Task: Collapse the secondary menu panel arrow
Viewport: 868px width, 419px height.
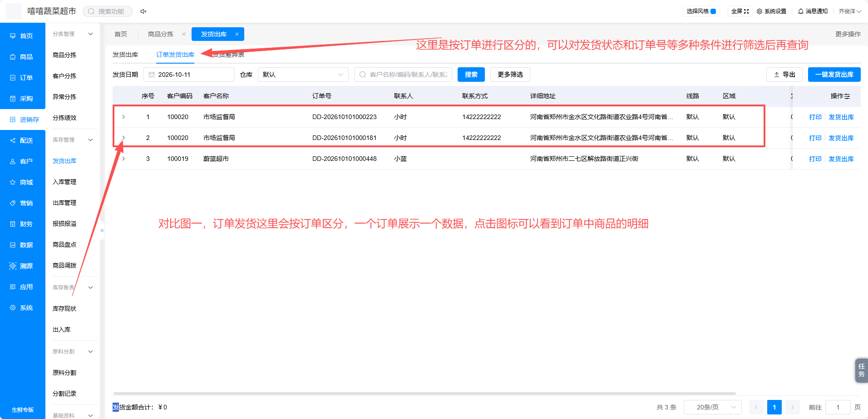Action: tap(102, 230)
